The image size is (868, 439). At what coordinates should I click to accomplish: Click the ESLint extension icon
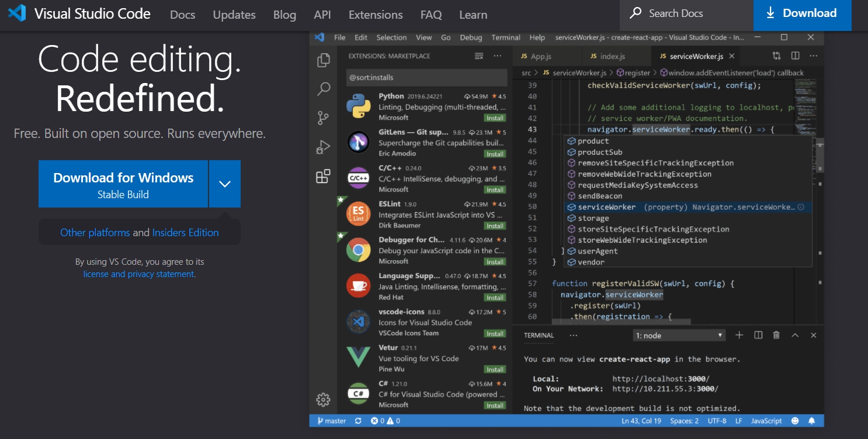tap(359, 215)
